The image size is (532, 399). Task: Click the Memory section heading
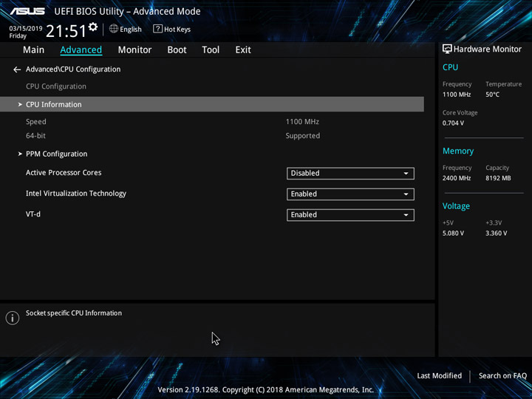pyautogui.click(x=458, y=151)
